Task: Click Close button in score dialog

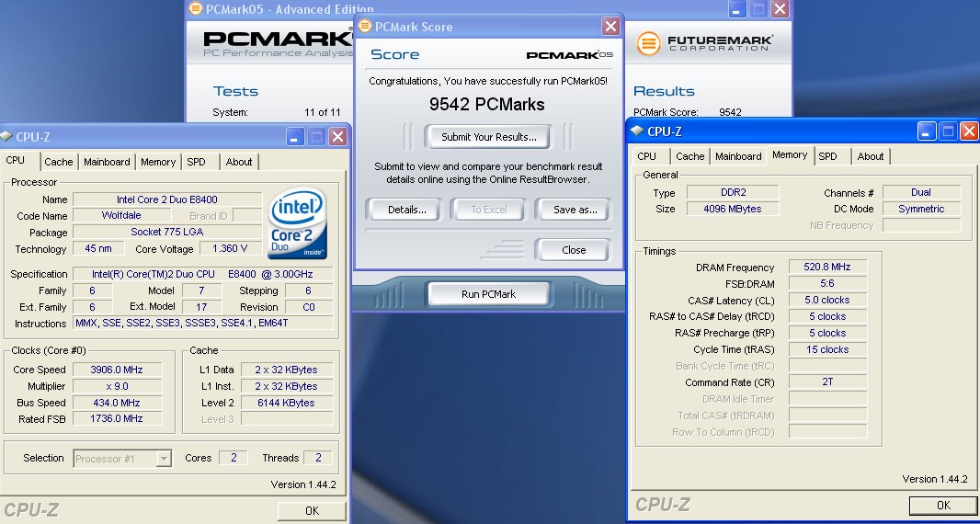Action: pyautogui.click(x=574, y=250)
